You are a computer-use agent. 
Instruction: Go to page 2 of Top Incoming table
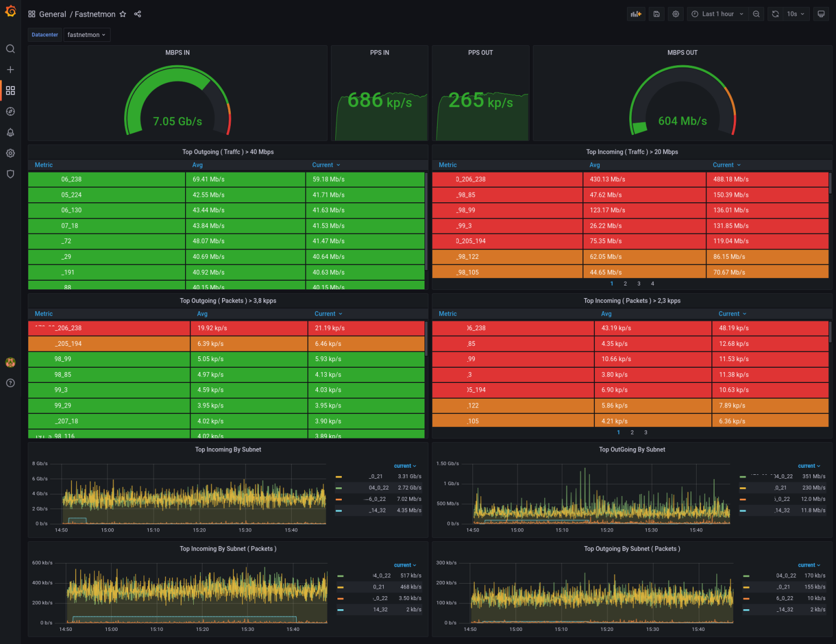[x=625, y=283]
